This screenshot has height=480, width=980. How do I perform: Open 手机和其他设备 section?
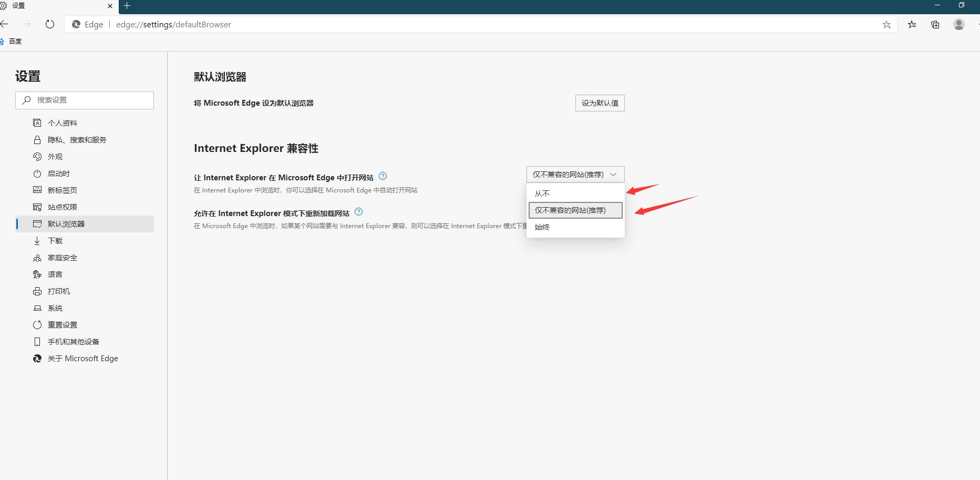[x=85, y=342]
